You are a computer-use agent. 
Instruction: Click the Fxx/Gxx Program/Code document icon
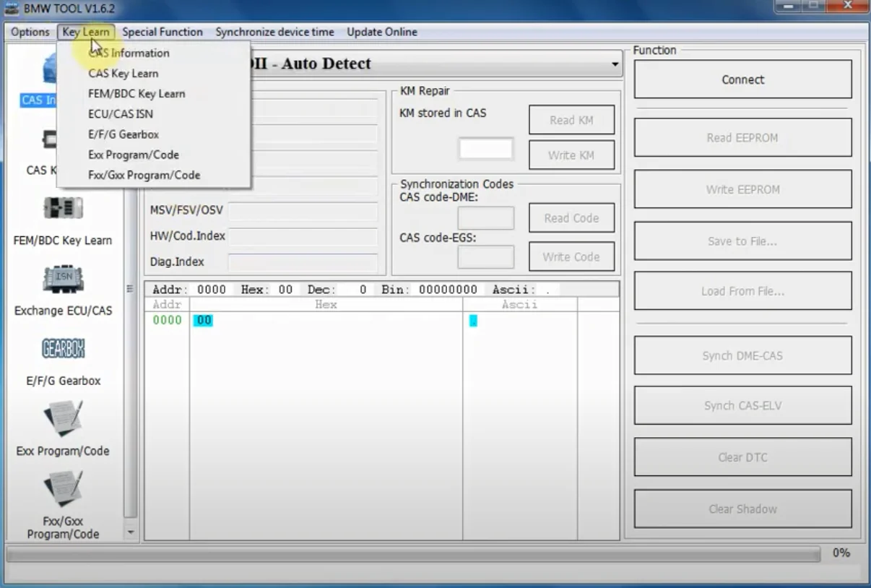pos(63,488)
